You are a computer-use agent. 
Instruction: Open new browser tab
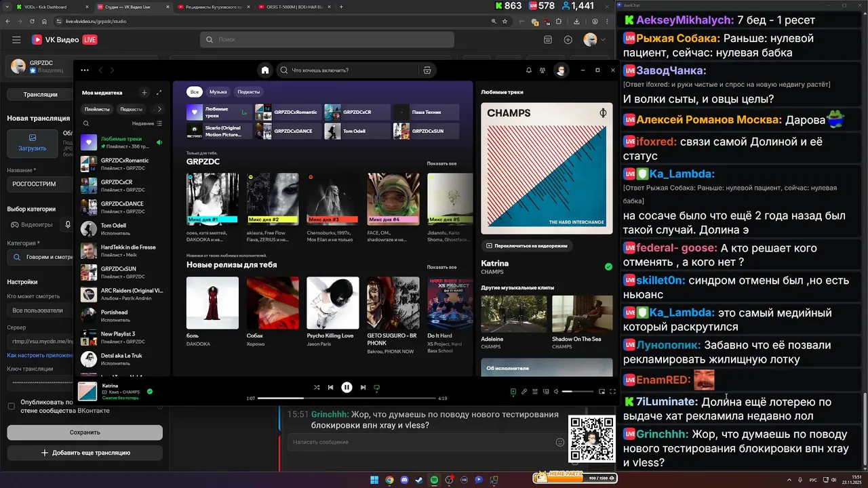tap(341, 7)
